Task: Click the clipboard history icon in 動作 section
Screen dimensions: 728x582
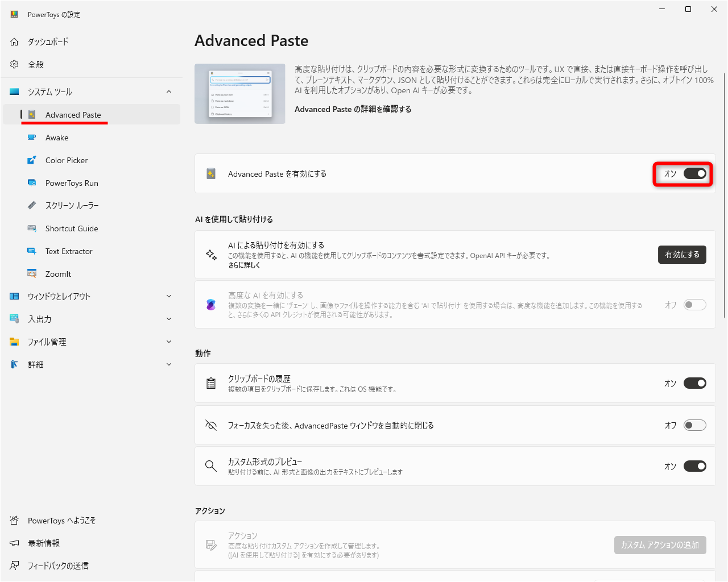Action: pos(210,383)
